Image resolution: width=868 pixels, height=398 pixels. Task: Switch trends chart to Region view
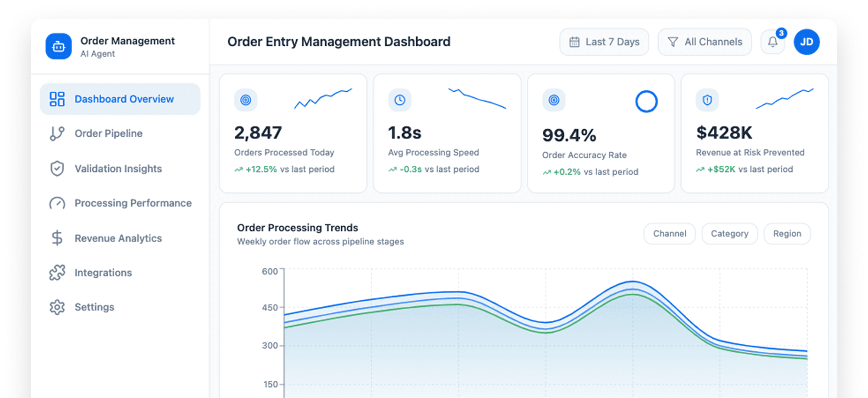click(787, 234)
